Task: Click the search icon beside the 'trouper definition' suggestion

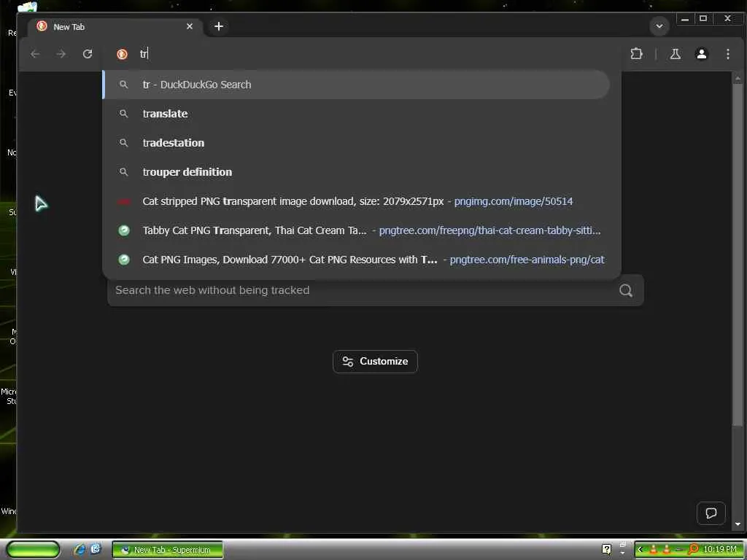Action: tap(123, 172)
